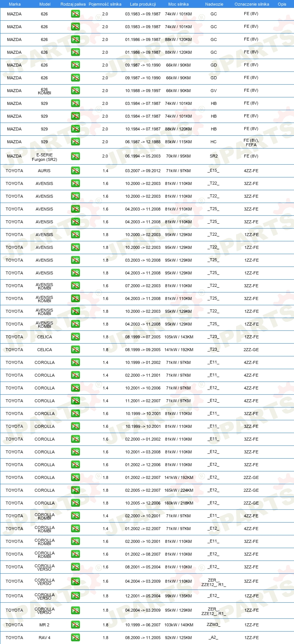The width and height of the screenshot is (294, 644).
Task: Click petrol icon in COROLLA KOMBI 01.2002 -> 08.2007 row
Action: click(x=76, y=554)
